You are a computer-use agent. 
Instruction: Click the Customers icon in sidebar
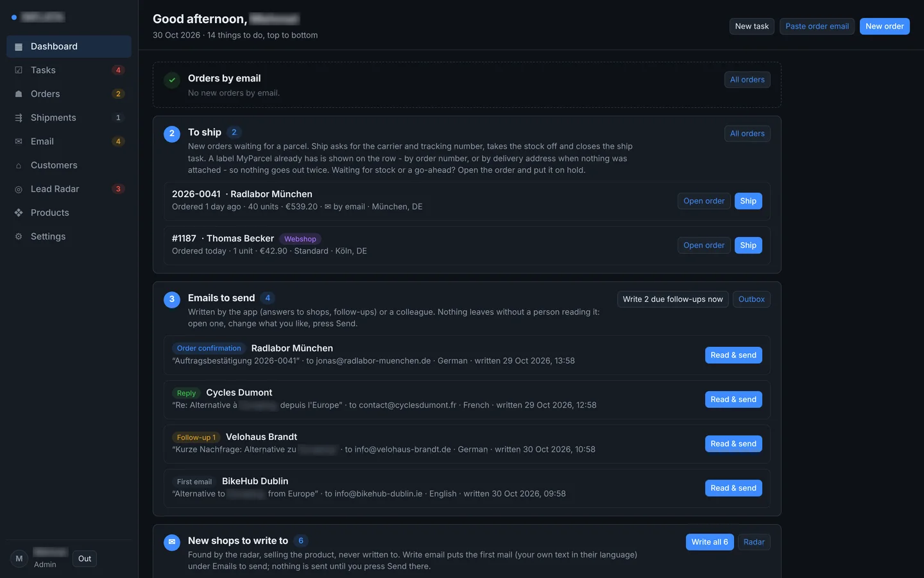coord(19,166)
